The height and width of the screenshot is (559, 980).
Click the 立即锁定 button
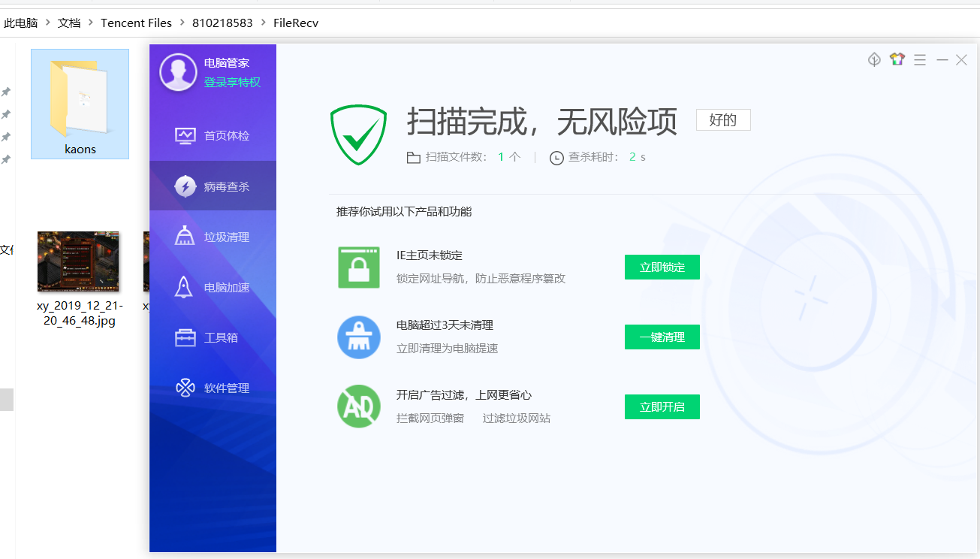coord(662,267)
